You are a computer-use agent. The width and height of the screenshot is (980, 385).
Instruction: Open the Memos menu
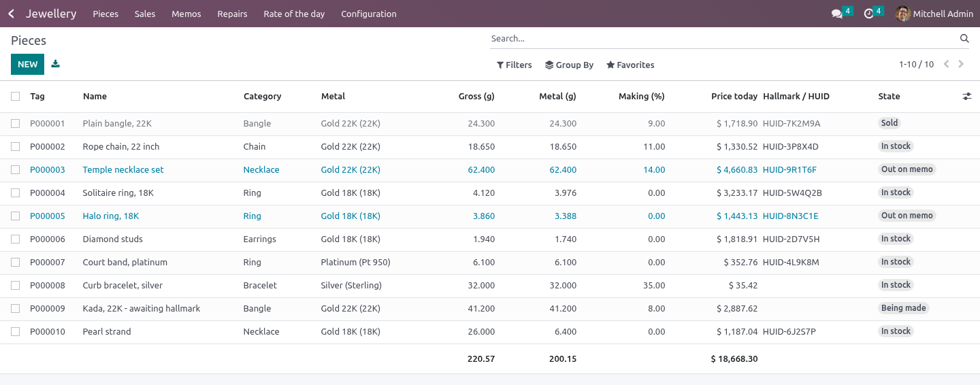[x=186, y=14]
